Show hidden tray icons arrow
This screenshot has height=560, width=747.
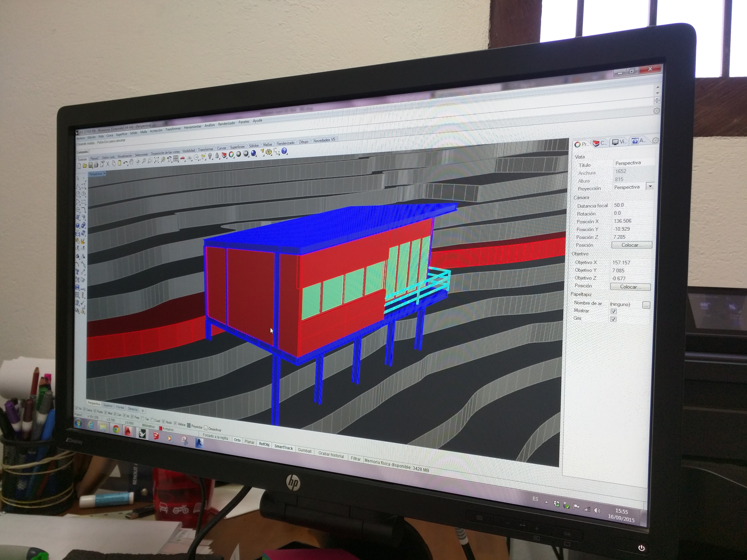[546, 502]
